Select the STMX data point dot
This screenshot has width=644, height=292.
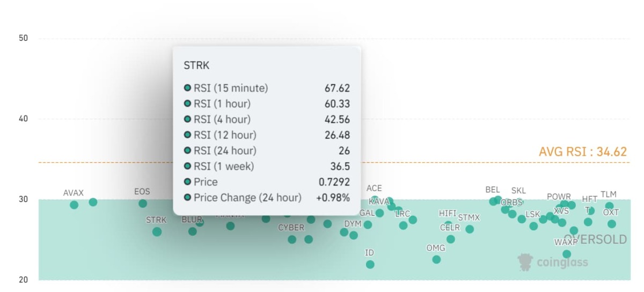(x=470, y=229)
